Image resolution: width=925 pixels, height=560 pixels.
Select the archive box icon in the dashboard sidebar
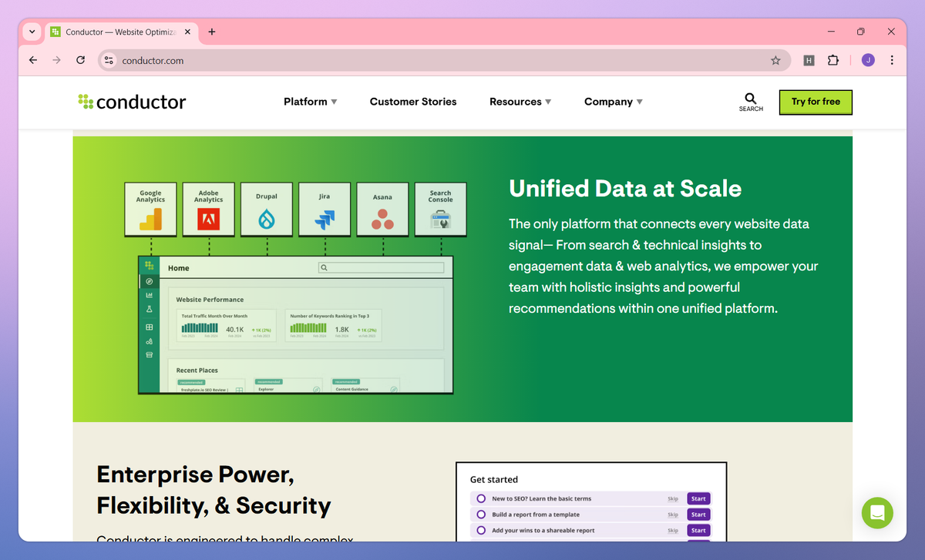(149, 355)
